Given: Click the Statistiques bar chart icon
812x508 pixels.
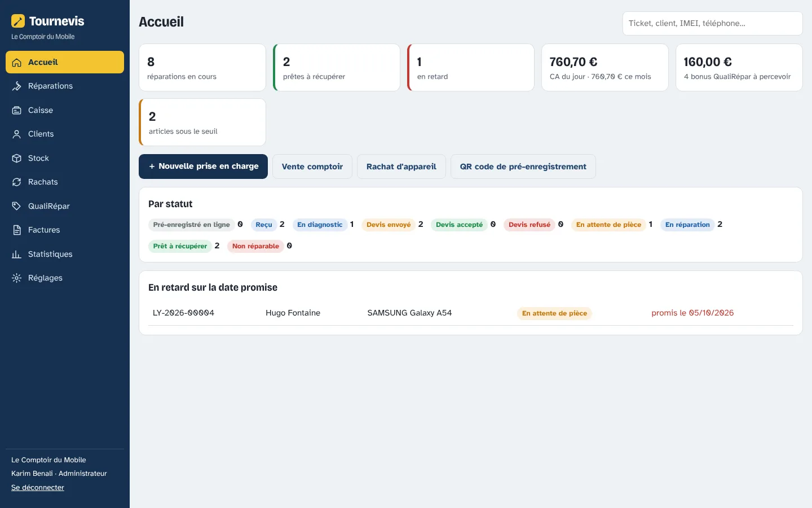Looking at the screenshot, I should [17, 254].
